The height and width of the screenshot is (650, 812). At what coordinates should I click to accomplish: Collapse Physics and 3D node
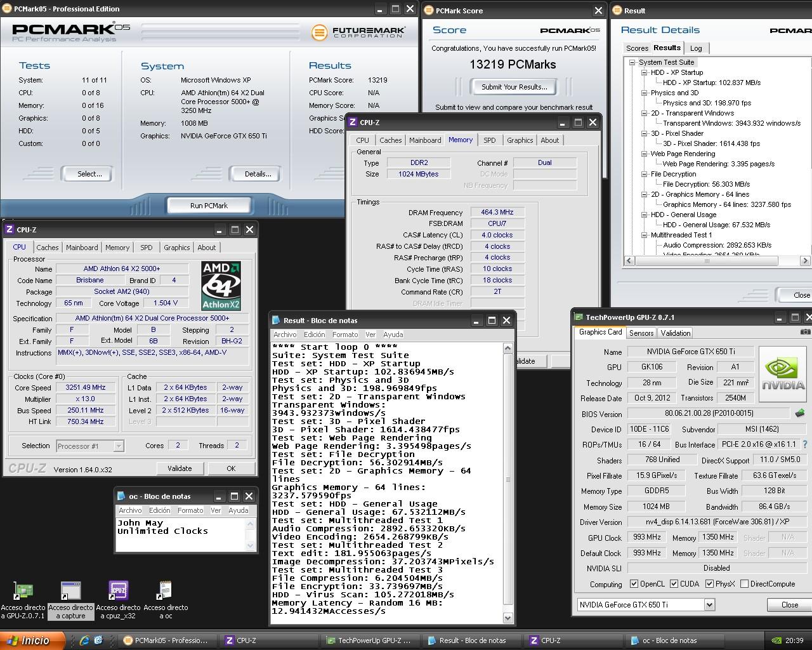click(x=644, y=93)
